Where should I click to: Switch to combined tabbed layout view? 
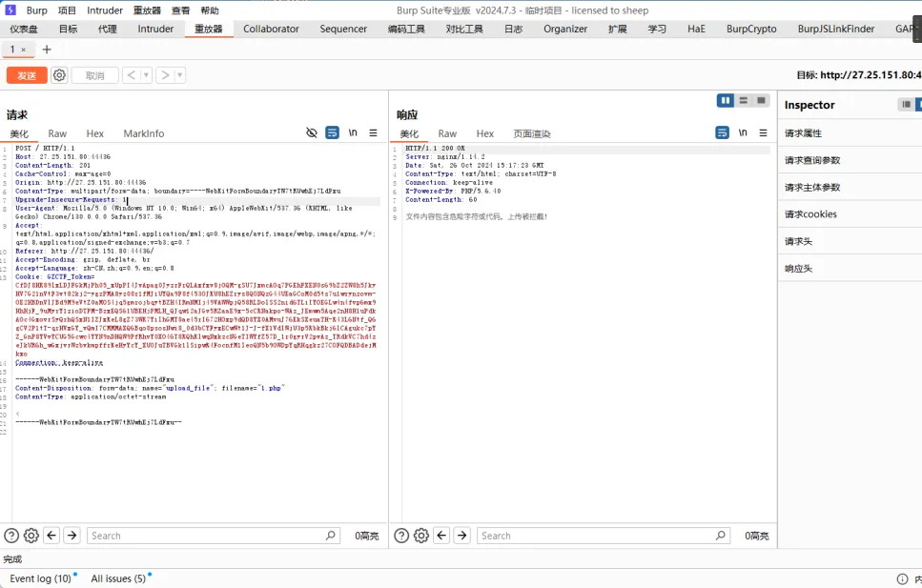(x=761, y=101)
